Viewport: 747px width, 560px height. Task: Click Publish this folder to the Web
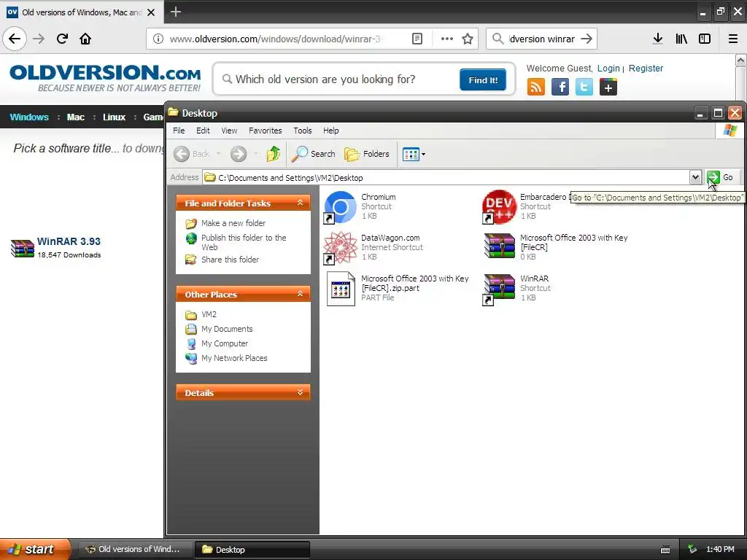[244, 242]
